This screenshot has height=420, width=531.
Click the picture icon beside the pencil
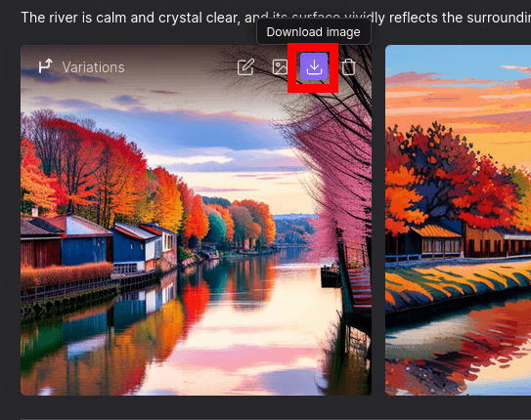(280, 67)
